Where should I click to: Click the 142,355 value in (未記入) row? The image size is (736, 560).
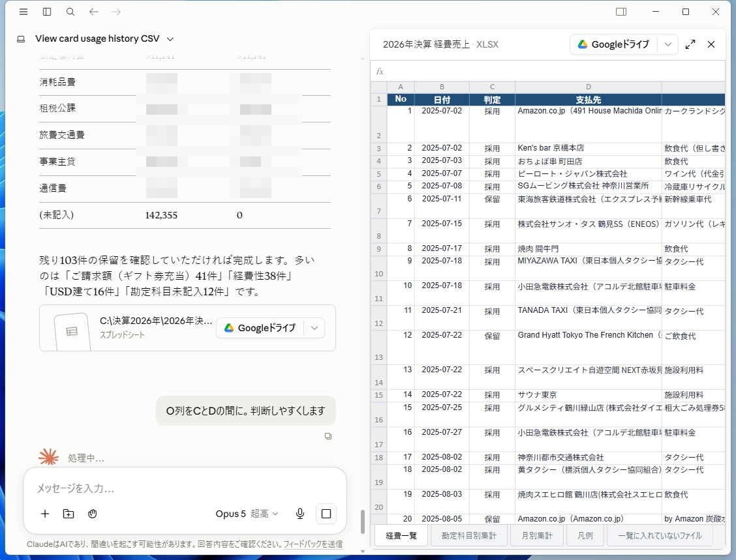pos(161,215)
